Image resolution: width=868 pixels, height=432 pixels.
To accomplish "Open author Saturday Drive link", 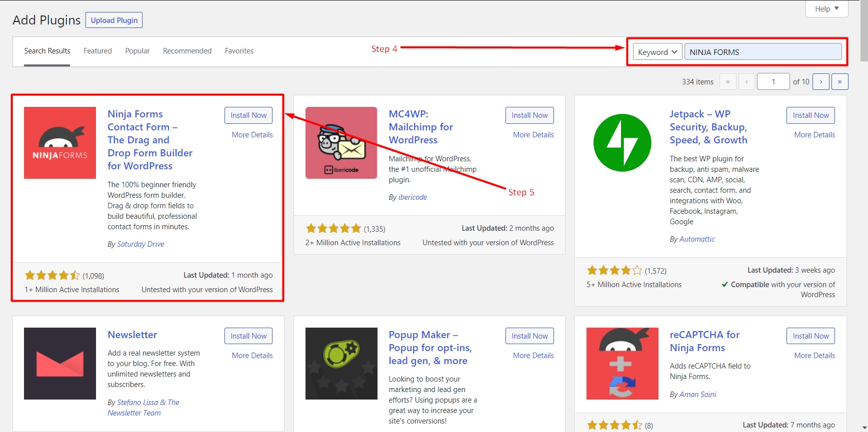I will point(140,244).
